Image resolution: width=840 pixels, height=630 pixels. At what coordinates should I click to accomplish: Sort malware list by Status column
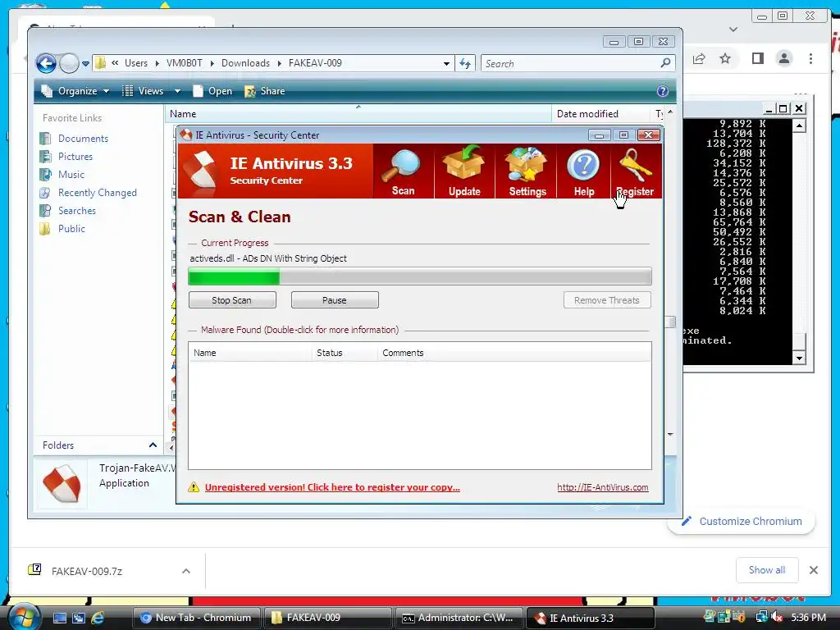pyautogui.click(x=345, y=353)
